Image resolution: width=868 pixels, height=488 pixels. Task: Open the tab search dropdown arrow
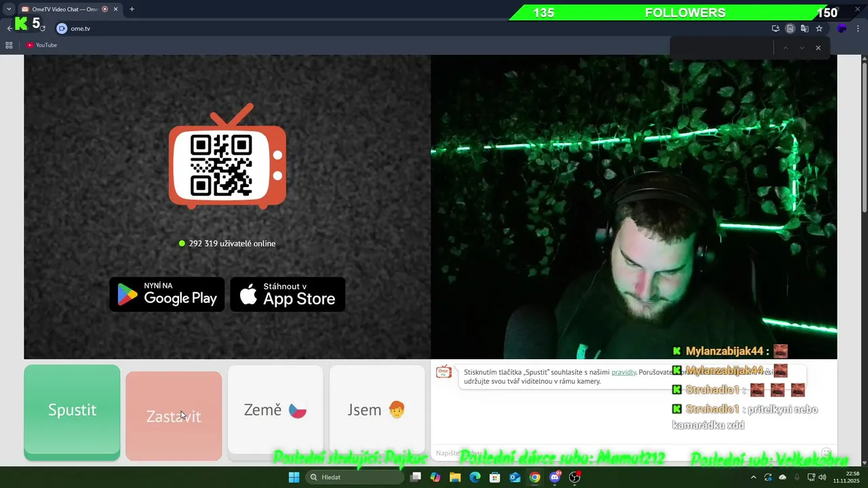tap(8, 9)
